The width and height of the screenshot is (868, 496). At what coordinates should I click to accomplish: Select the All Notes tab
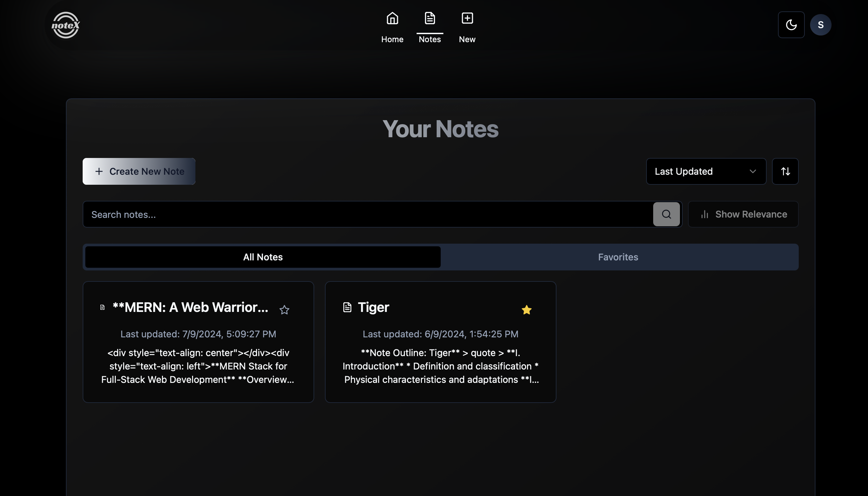[263, 257]
